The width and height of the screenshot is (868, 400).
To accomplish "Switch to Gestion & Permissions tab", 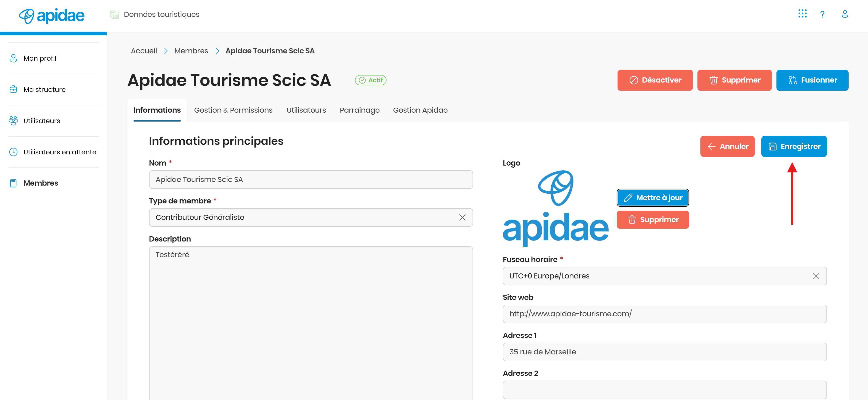I will pyautogui.click(x=233, y=110).
